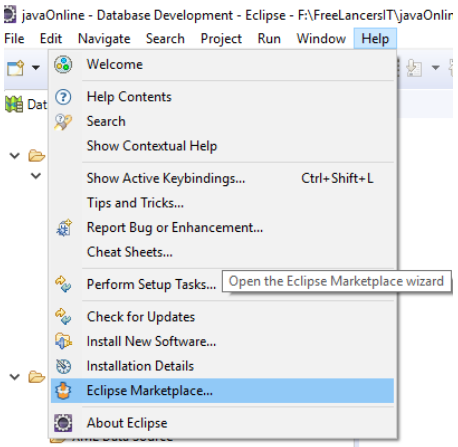This screenshot has height=447, width=458.
Task: Click the New wizard toolbar icon
Action: (16, 68)
